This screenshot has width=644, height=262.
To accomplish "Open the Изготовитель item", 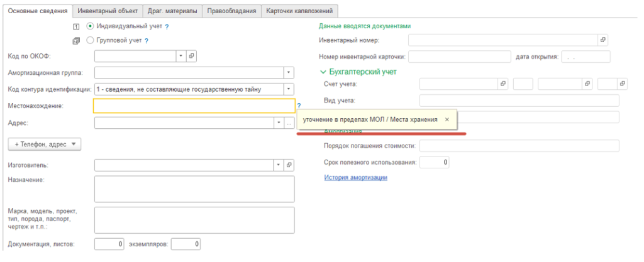I will (289, 165).
